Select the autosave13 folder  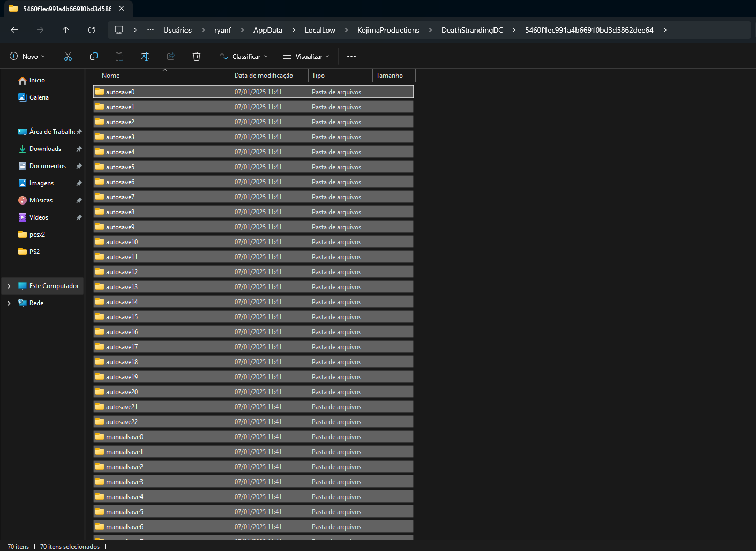[x=253, y=287]
